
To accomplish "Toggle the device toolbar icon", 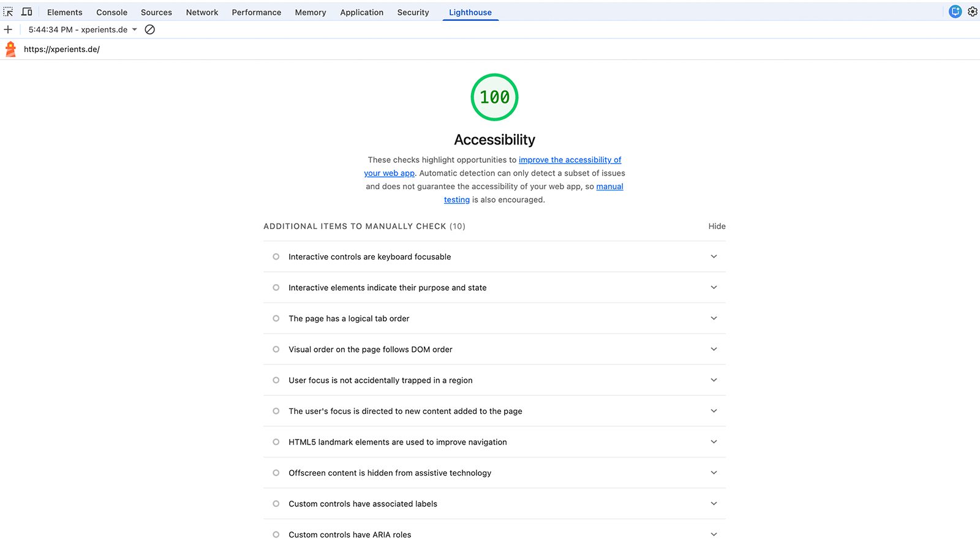I will point(27,12).
